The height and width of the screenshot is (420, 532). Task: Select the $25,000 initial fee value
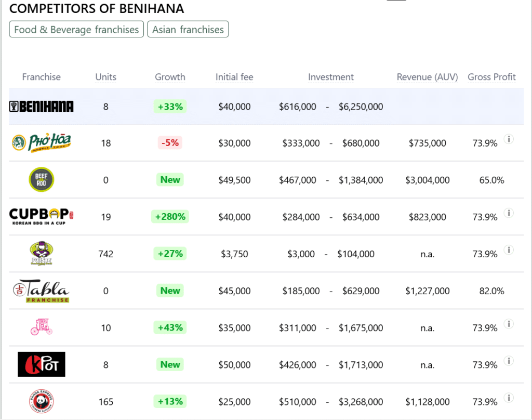click(x=234, y=402)
